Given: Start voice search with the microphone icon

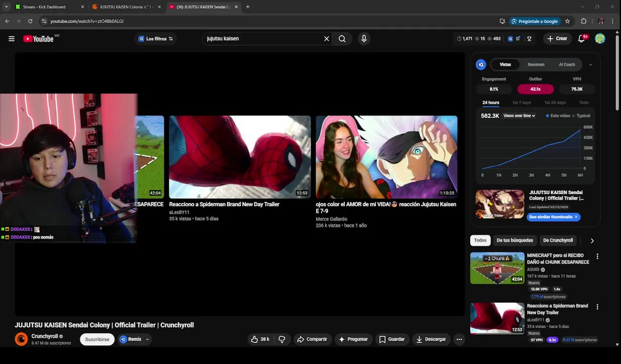Looking at the screenshot, I should (x=364, y=38).
